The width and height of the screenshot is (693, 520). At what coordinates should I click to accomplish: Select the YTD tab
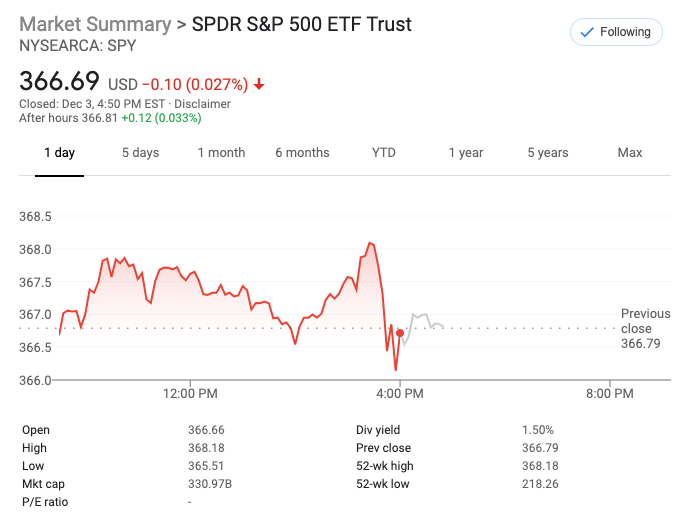coord(384,153)
